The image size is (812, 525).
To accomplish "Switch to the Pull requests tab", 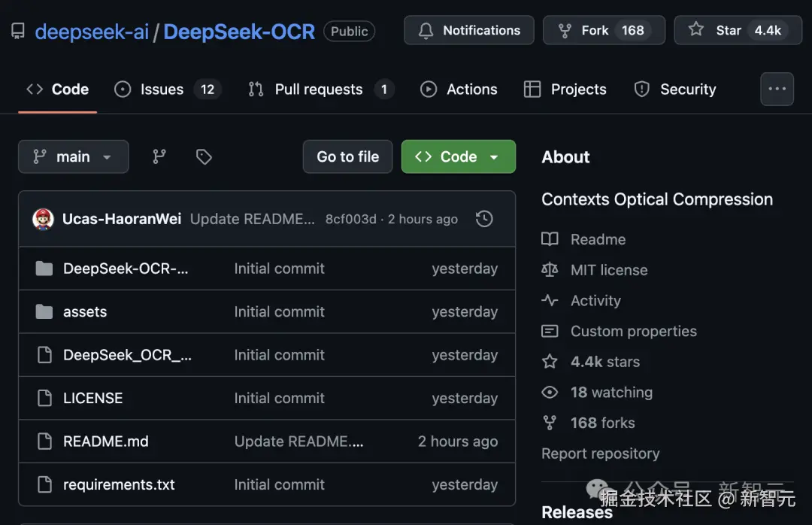I will [318, 90].
